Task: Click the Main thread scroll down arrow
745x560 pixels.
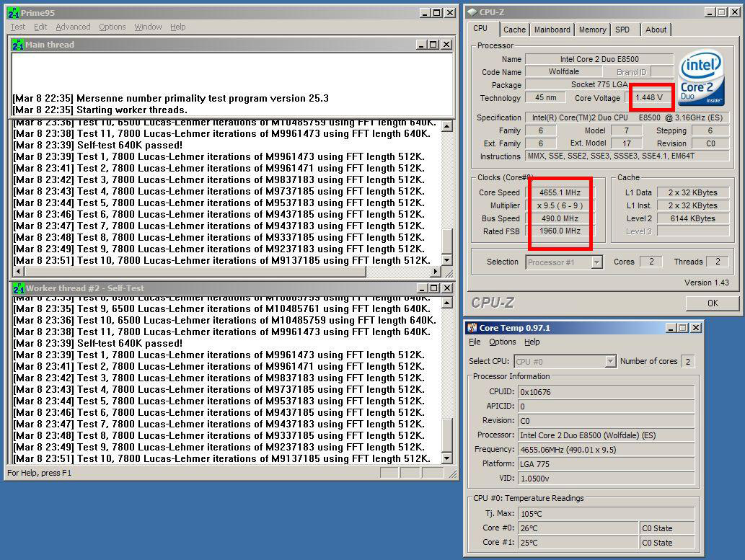Action: [x=446, y=259]
